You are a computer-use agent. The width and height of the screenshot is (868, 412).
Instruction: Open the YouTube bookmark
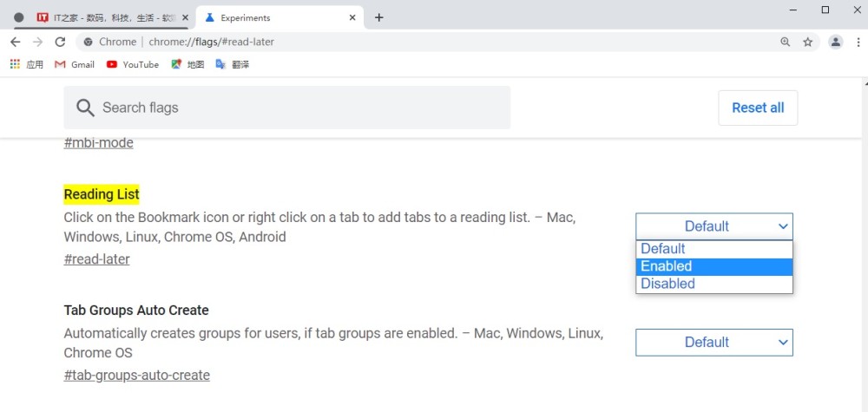[x=132, y=64]
